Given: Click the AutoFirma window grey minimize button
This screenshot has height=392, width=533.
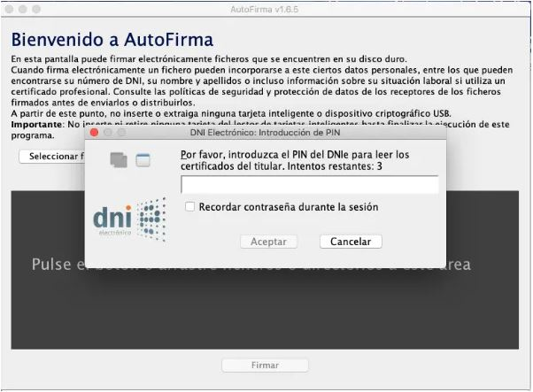Looking at the screenshot, I should coord(23,9).
